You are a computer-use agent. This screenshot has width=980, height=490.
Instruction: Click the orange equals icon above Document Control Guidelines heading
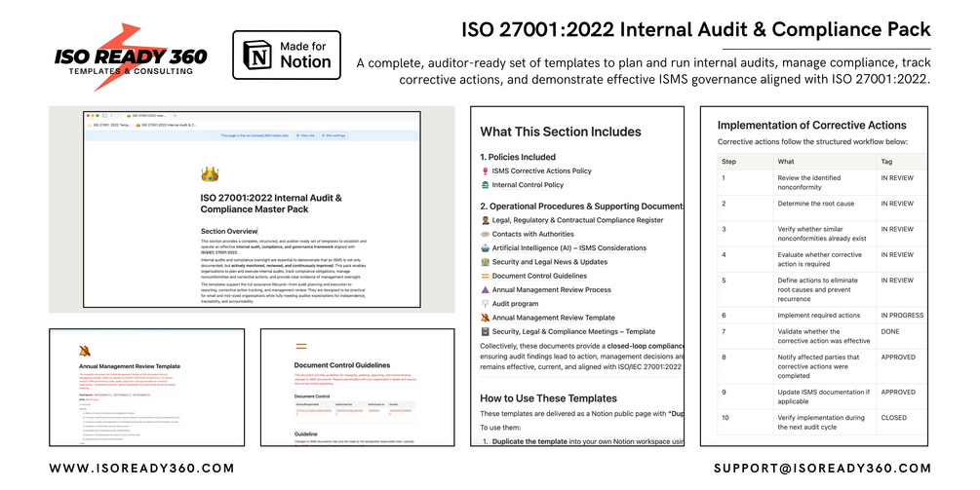[300, 347]
